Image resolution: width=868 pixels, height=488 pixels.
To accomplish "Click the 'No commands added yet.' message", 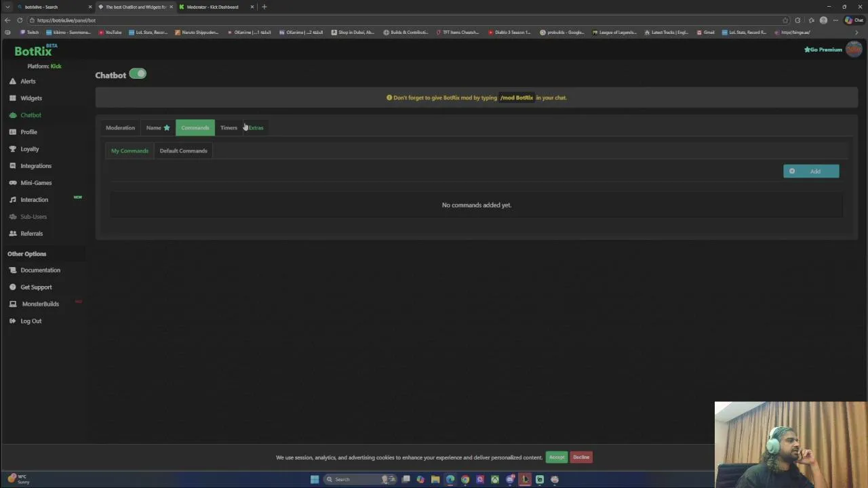I will [x=477, y=205].
